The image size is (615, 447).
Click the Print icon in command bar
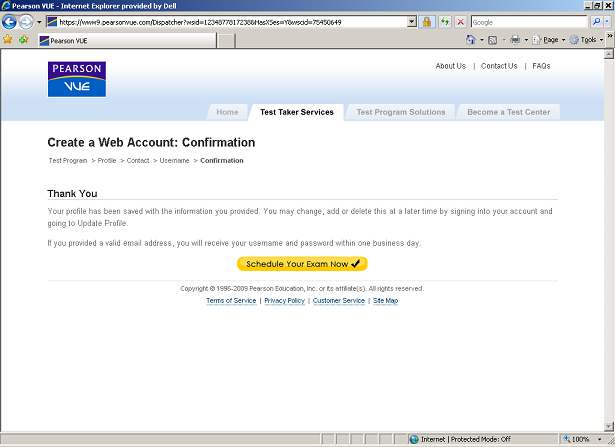(x=515, y=40)
